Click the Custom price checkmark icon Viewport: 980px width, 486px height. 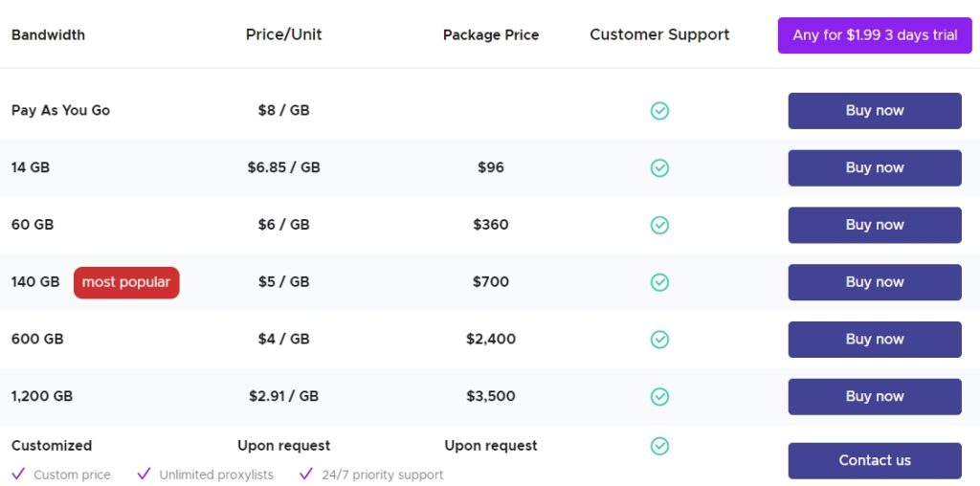[x=18, y=474]
